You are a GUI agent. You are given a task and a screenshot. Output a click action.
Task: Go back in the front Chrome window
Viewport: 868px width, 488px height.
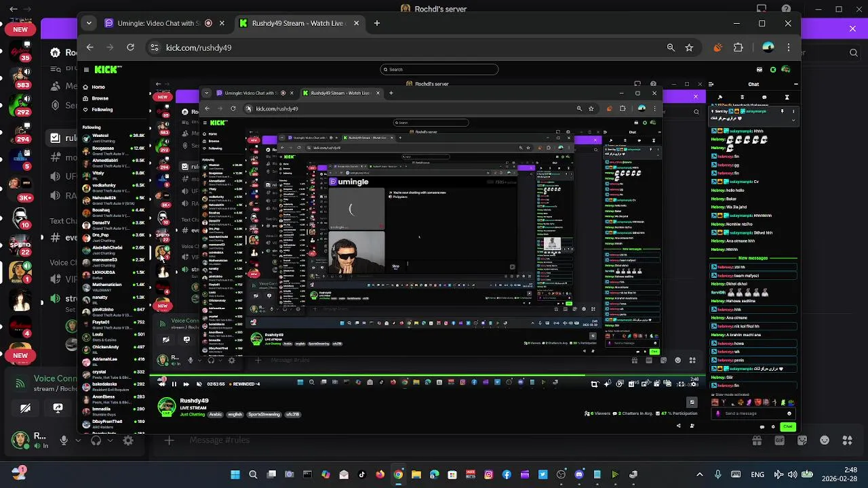90,47
